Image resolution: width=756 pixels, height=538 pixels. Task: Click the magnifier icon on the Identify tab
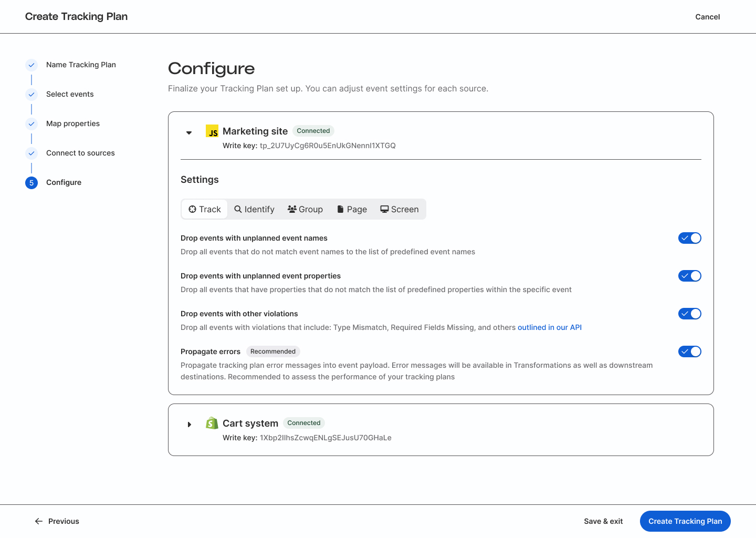click(237, 209)
